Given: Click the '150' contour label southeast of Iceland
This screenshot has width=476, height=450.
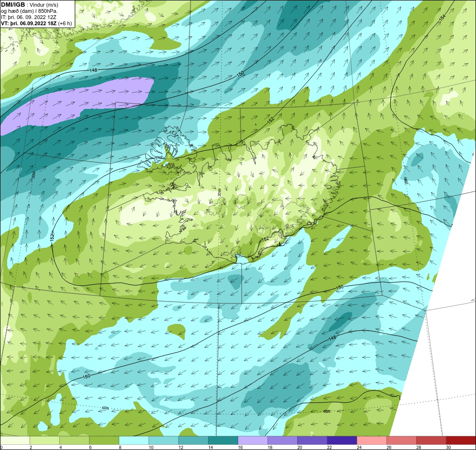Looking at the screenshot, I should point(340,287).
